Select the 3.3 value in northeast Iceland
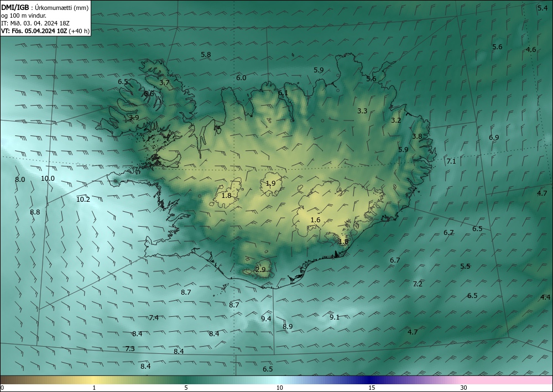Image resolution: width=553 pixels, height=392 pixels. [362, 111]
